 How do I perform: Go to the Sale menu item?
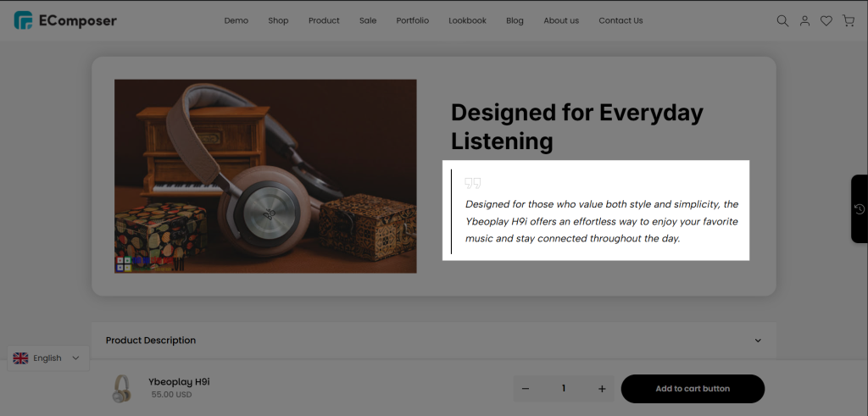point(368,20)
